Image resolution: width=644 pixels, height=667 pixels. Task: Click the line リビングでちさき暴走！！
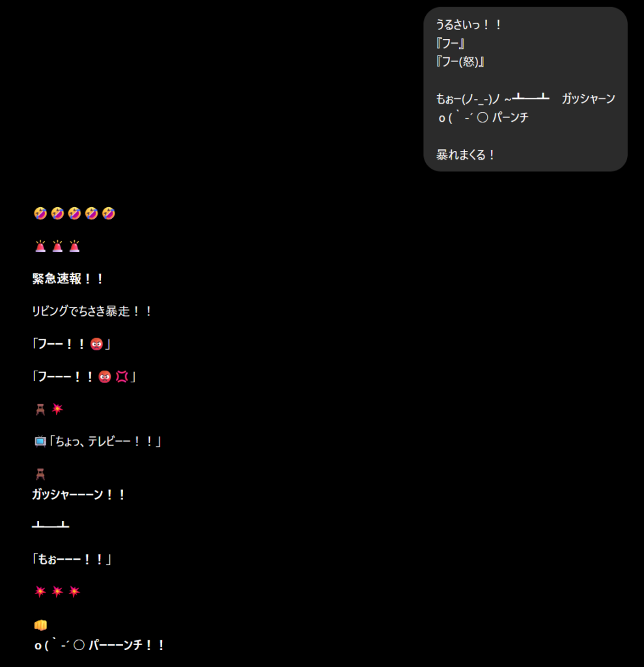coord(92,311)
